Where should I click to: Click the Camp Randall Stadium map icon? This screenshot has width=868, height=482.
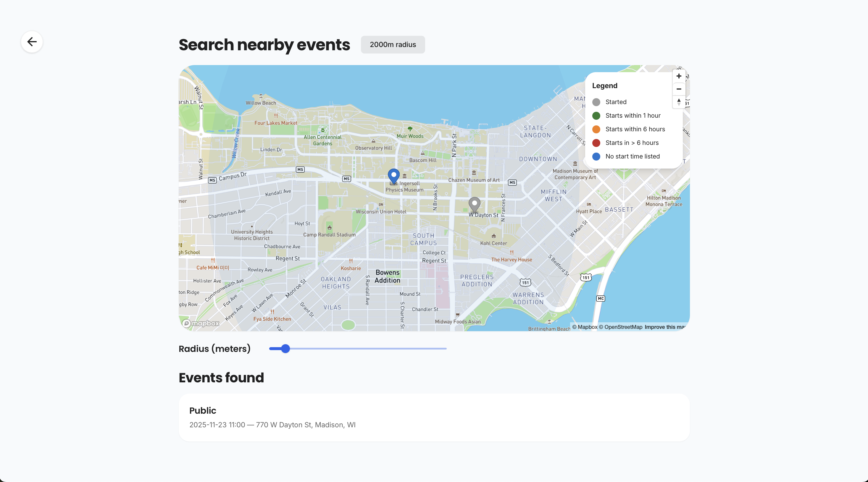point(330,227)
